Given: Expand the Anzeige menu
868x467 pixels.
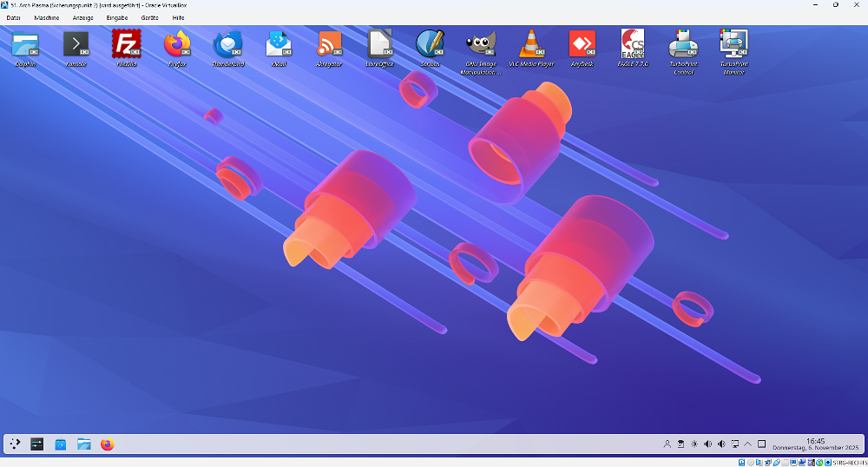Looking at the screenshot, I should coord(83,17).
